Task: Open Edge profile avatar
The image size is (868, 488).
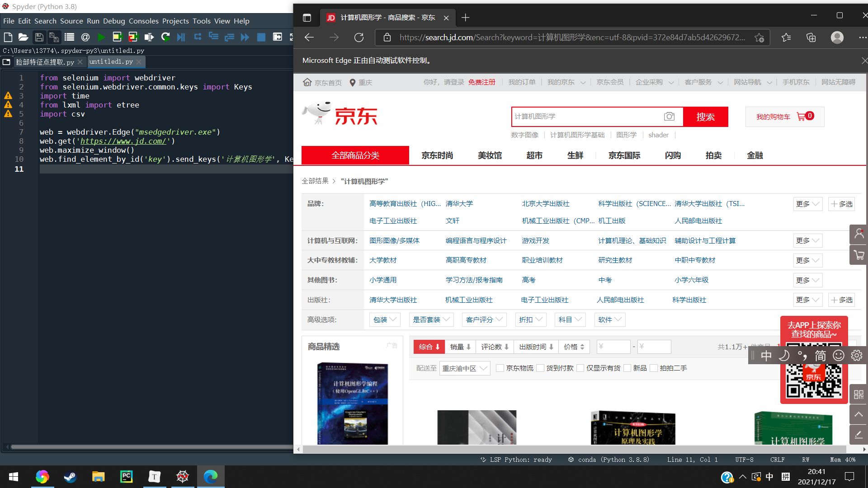Action: pyautogui.click(x=837, y=38)
